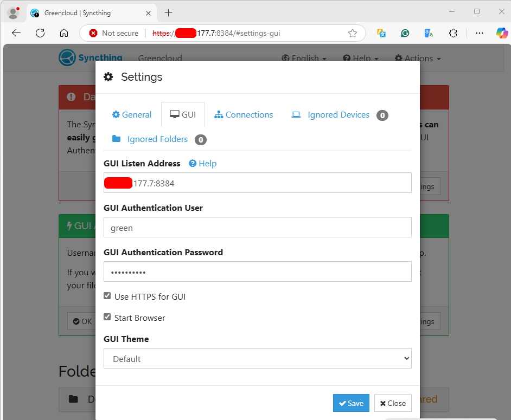Go back using the browser back arrow
The width and height of the screenshot is (511, 420).
(16, 33)
